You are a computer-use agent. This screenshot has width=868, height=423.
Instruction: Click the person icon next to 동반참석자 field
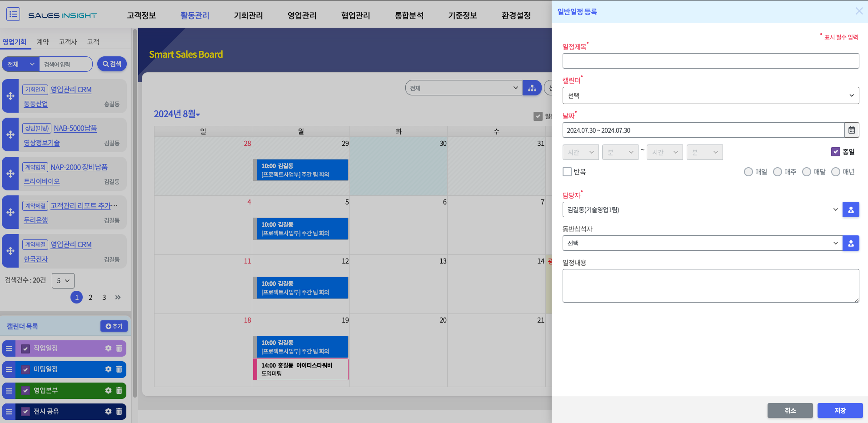(850, 244)
